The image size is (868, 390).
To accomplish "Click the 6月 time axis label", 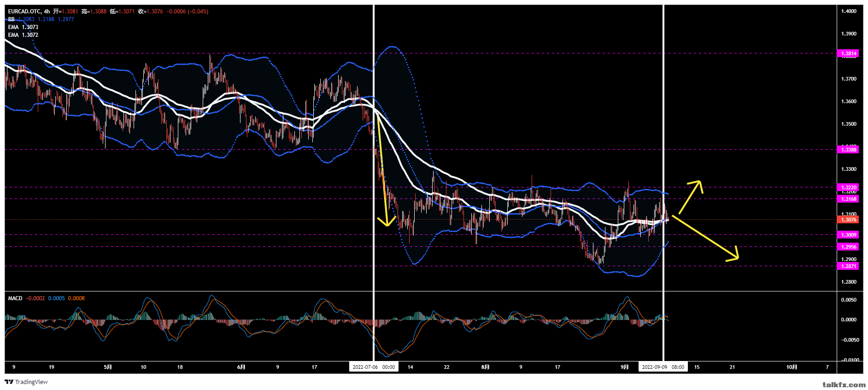I will [x=241, y=367].
